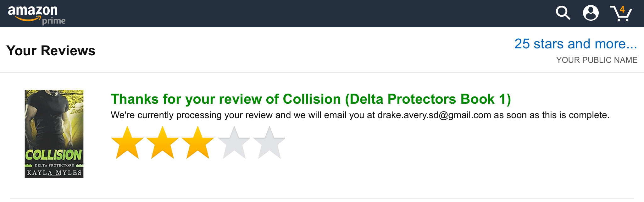View the shopping cart
644x202 pixels.
coord(621,14)
